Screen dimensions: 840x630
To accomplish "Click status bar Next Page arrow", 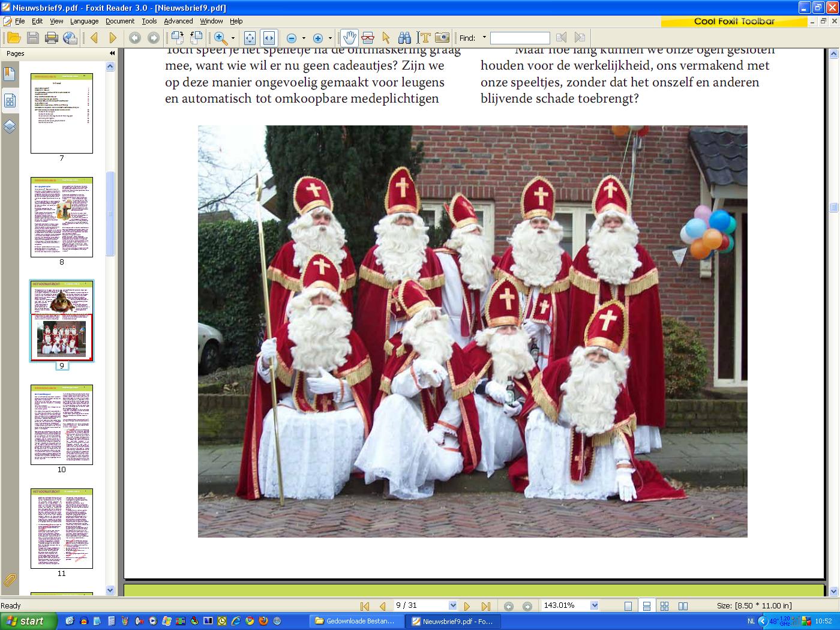I will coord(467,606).
